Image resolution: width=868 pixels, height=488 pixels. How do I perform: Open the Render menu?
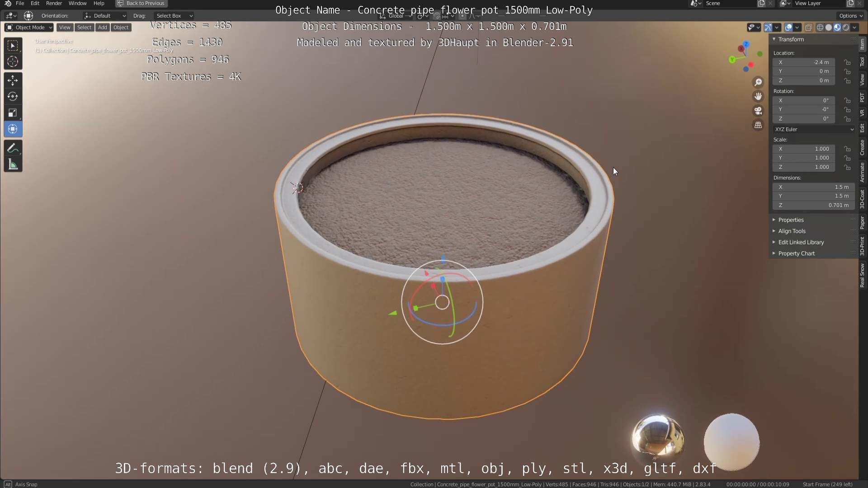[x=54, y=3]
